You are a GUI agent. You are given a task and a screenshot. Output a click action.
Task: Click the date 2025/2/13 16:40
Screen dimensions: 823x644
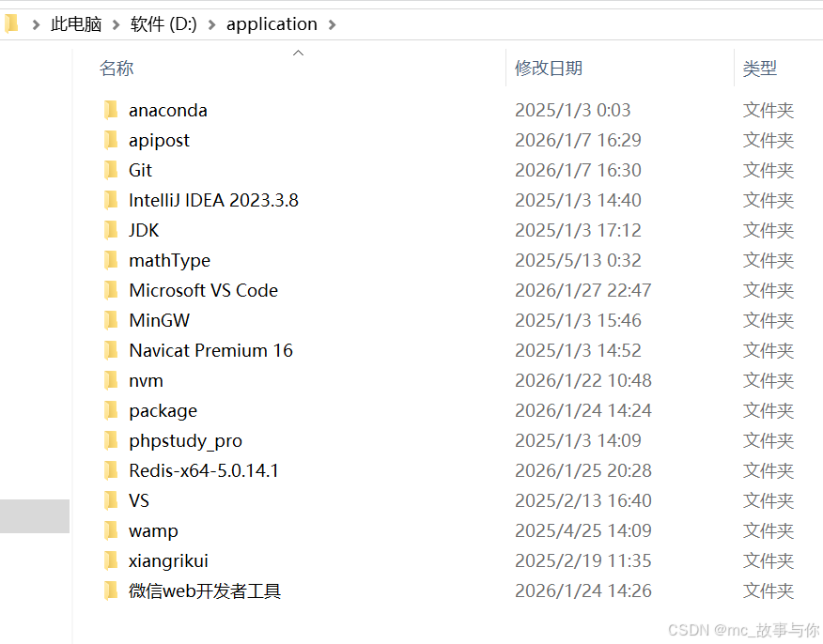click(583, 500)
